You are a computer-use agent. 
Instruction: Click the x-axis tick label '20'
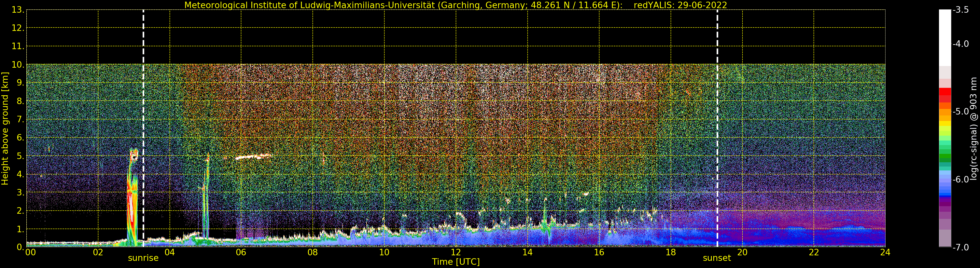click(x=742, y=252)
